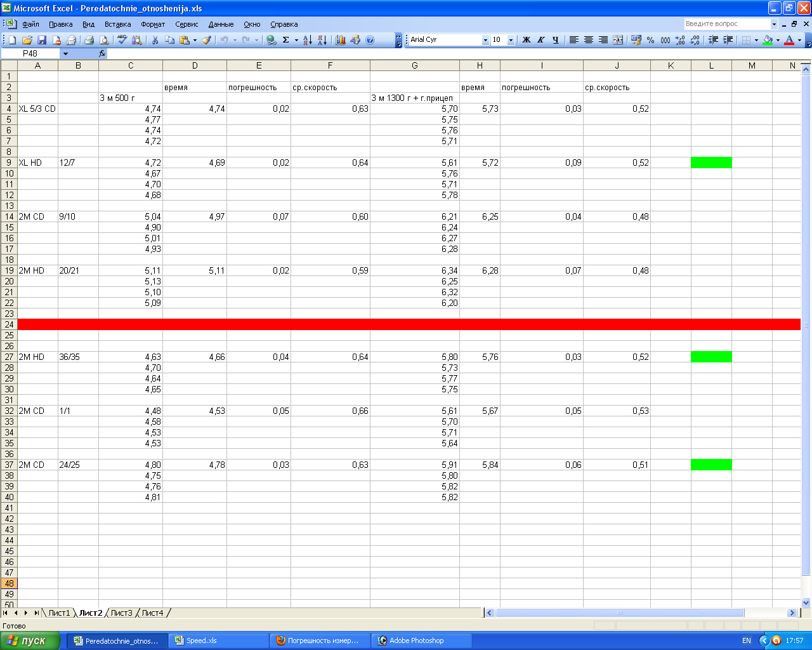Switch to Speed.xls in the taskbar
This screenshot has height=650, width=812.
click(x=219, y=640)
